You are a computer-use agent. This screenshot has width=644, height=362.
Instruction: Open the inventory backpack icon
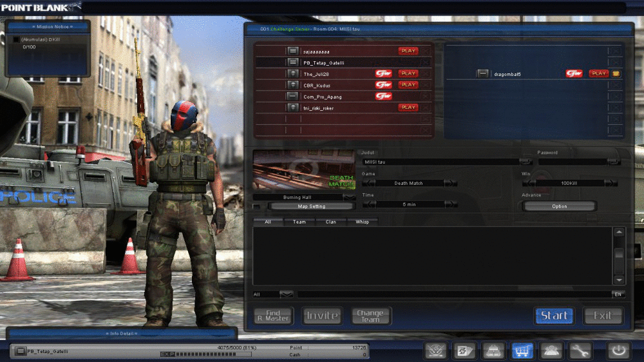point(493,351)
